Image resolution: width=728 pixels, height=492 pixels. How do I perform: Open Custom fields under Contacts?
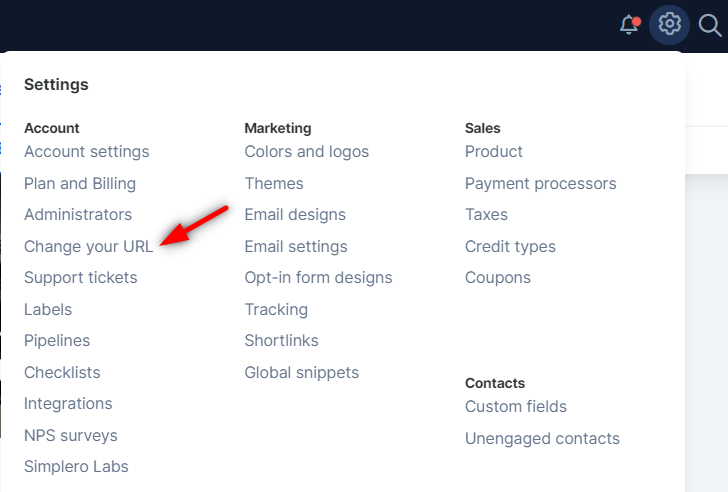[x=516, y=407]
